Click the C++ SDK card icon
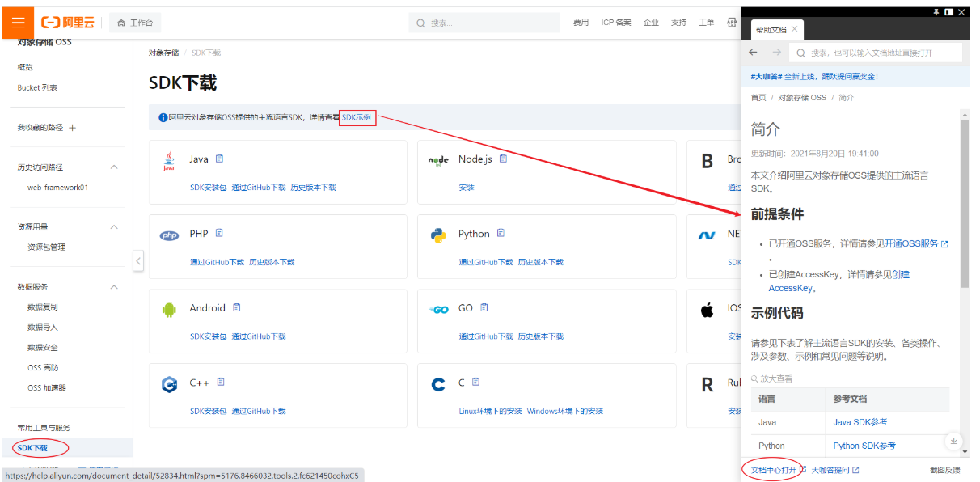The height and width of the screenshot is (482, 980). pos(170,384)
